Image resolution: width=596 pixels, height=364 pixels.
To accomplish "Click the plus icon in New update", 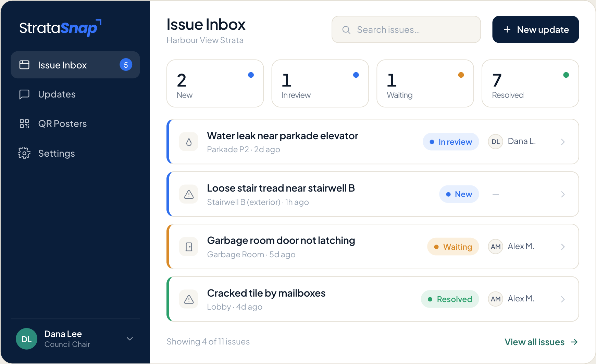I will pos(507,30).
